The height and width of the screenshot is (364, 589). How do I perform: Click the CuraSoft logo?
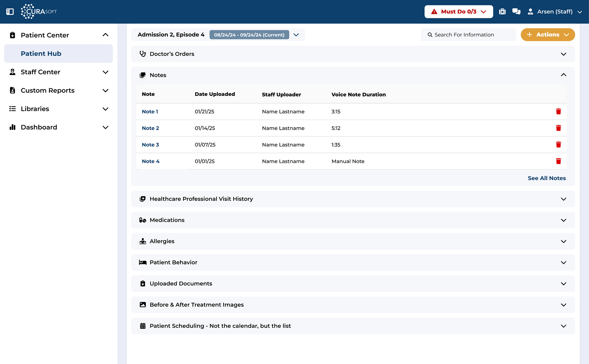click(x=39, y=12)
